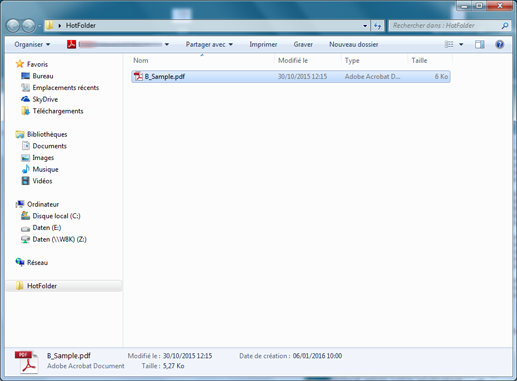Click the Documents library icon
517x381 pixels.
tap(26, 146)
